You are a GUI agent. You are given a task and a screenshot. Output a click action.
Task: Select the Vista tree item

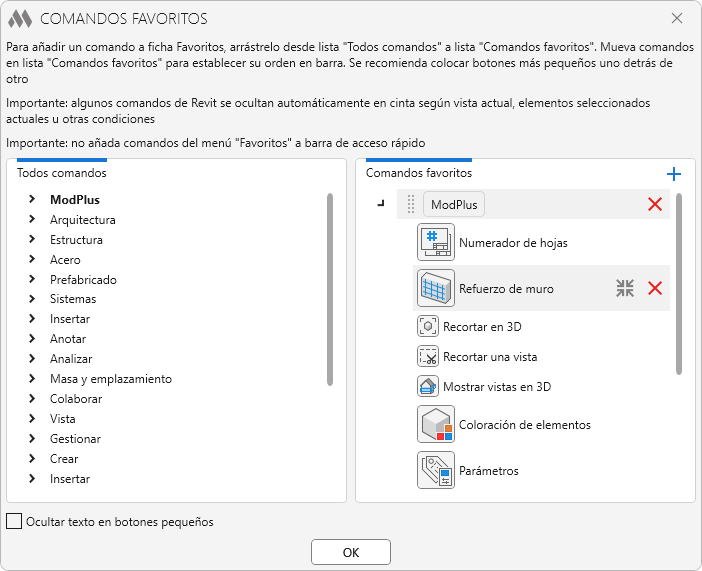click(62, 419)
